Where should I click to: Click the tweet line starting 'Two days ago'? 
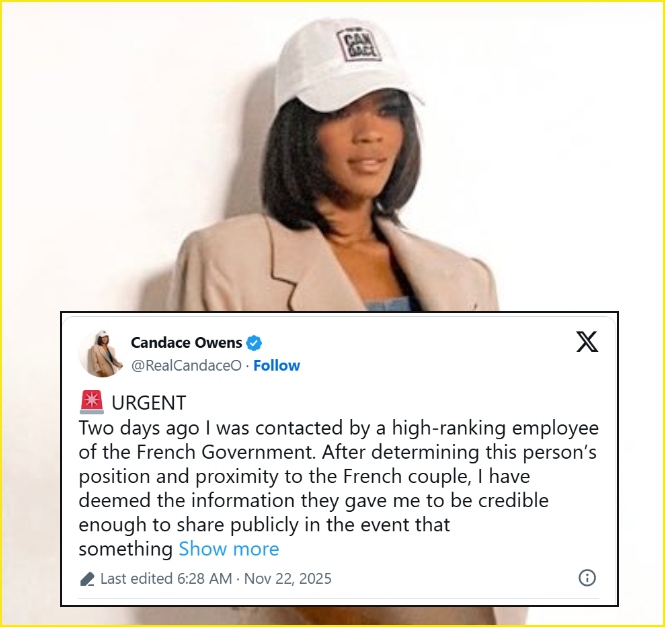click(x=339, y=428)
